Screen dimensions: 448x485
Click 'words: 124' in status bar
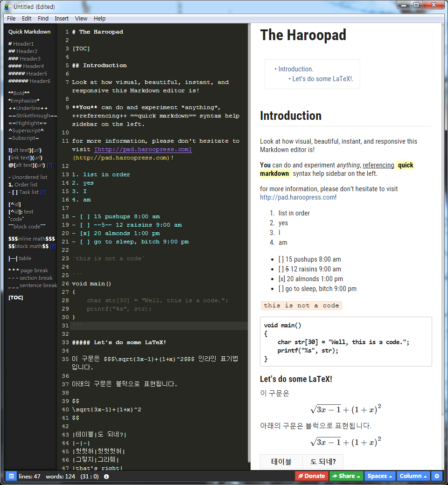pos(60,477)
